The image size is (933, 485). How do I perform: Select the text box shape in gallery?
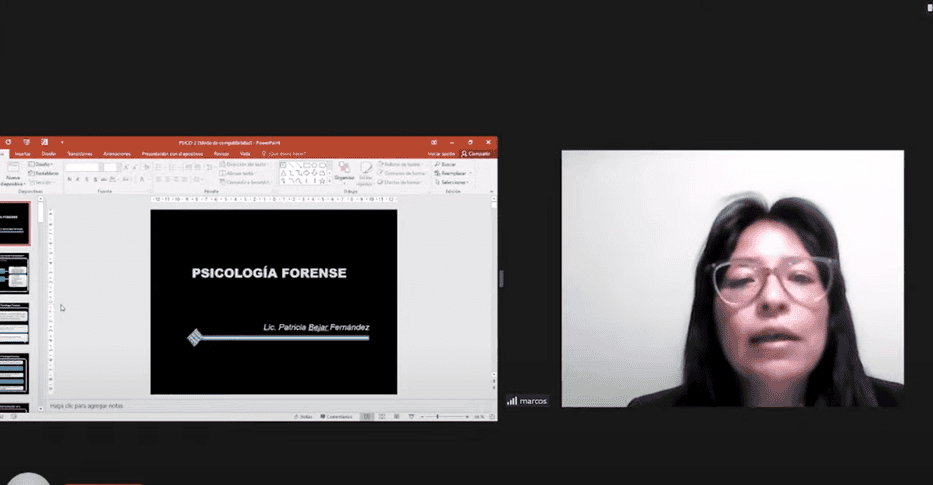coord(283,165)
